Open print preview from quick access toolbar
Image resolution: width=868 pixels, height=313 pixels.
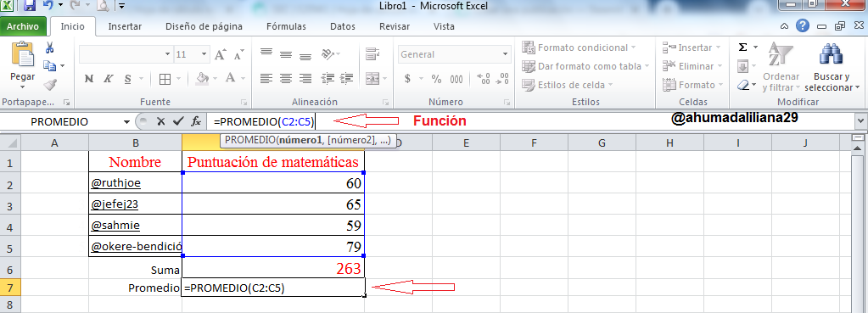[x=103, y=7]
